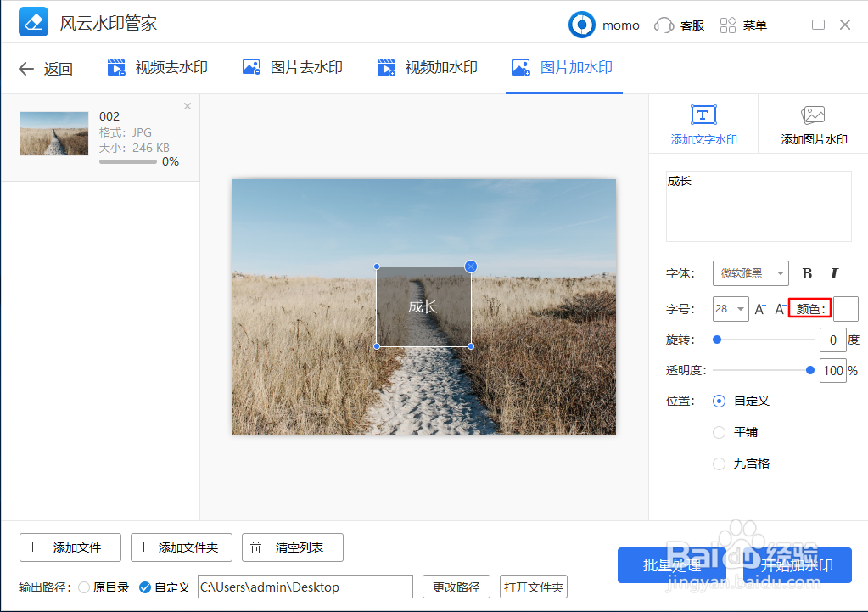Apply italic formatting to watermark text
The height and width of the screenshot is (612, 868).
click(833, 273)
